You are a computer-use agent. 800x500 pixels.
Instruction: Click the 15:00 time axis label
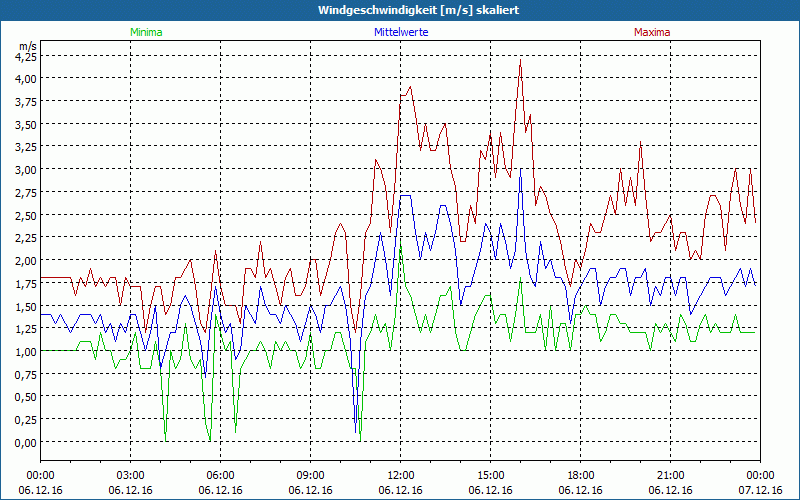tap(490, 476)
